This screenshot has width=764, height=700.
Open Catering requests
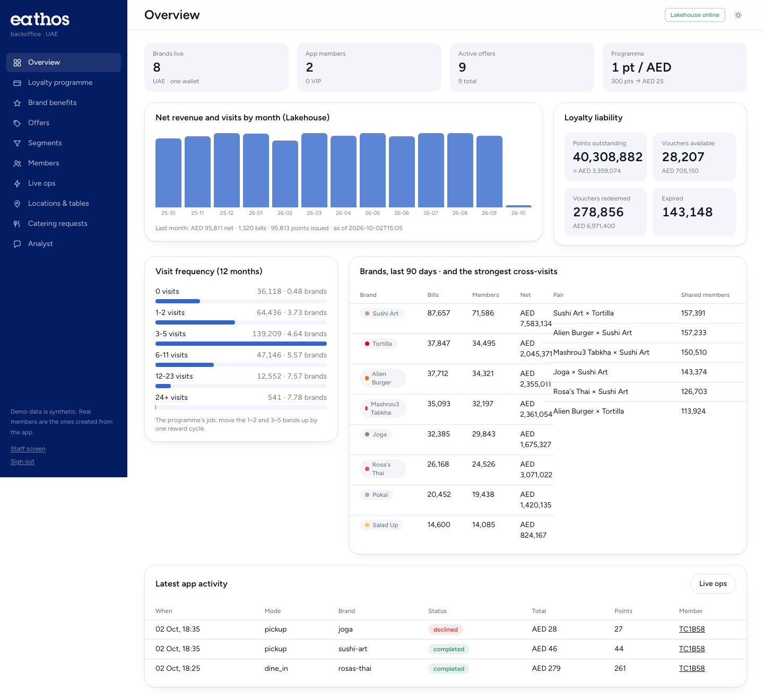(x=64, y=224)
